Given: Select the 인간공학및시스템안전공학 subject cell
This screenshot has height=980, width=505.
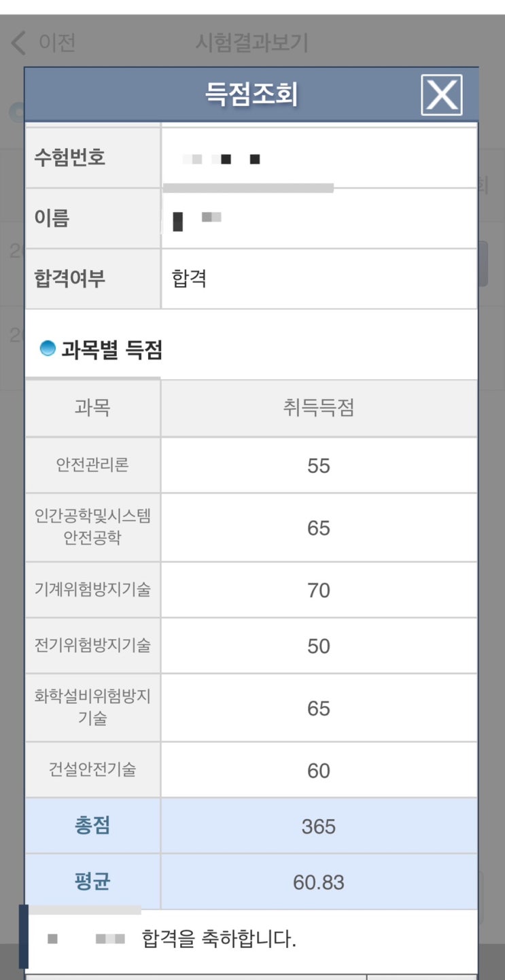Looking at the screenshot, I should [x=92, y=527].
